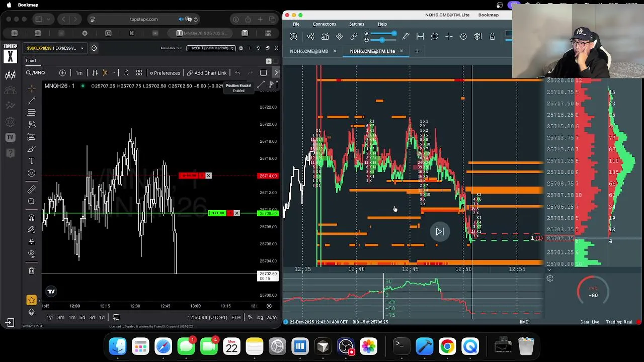Select the 1d date range

102,317
